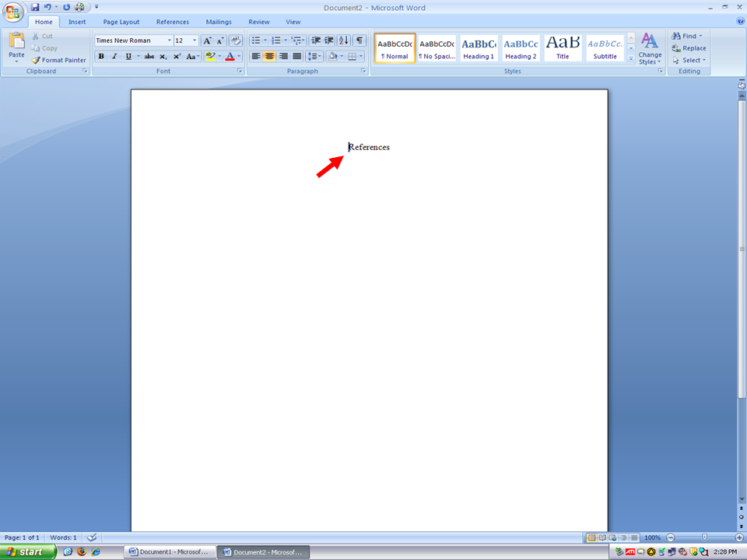Open the View tab
The height and width of the screenshot is (560, 747).
click(293, 22)
